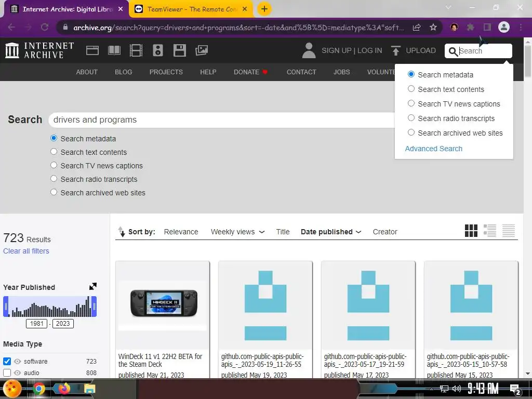Sort results by Creator
This screenshot has height=399, width=532.
pos(385,232)
